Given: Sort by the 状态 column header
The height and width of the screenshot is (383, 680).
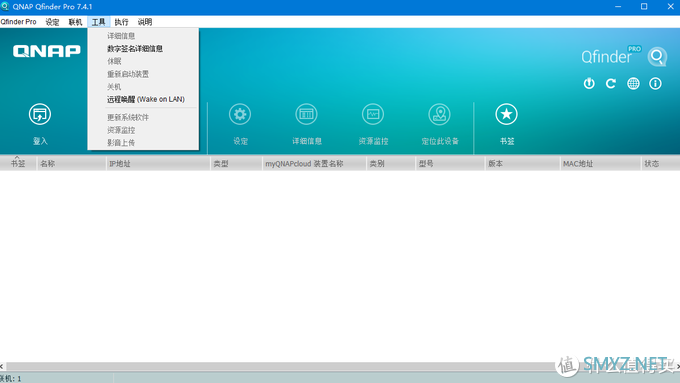Looking at the screenshot, I should point(660,164).
